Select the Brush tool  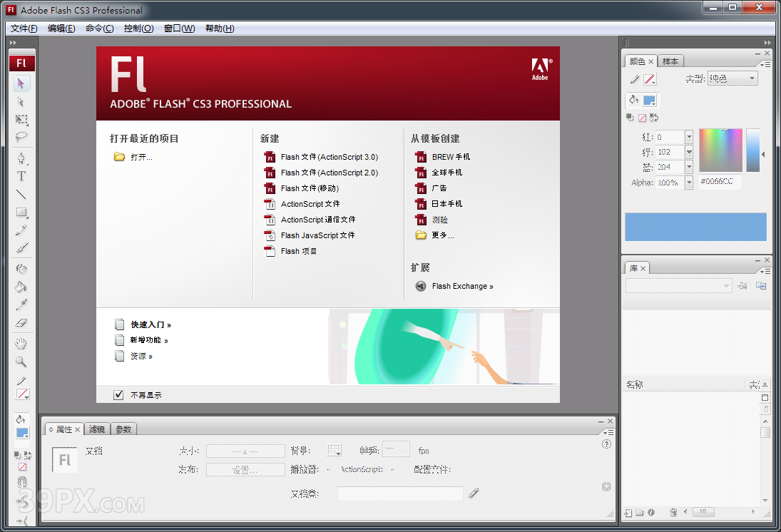(21, 247)
